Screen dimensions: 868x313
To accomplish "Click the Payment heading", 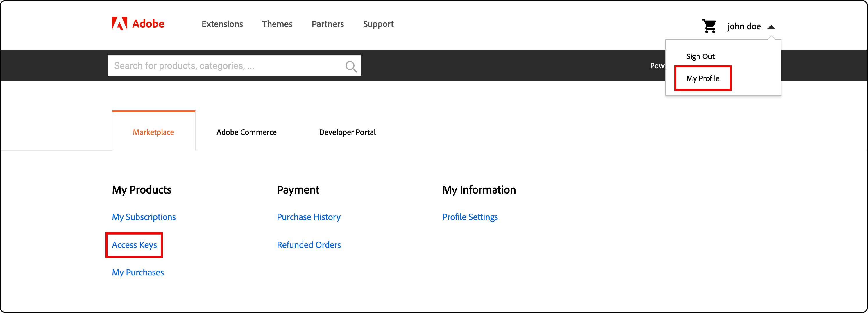I will click(298, 190).
